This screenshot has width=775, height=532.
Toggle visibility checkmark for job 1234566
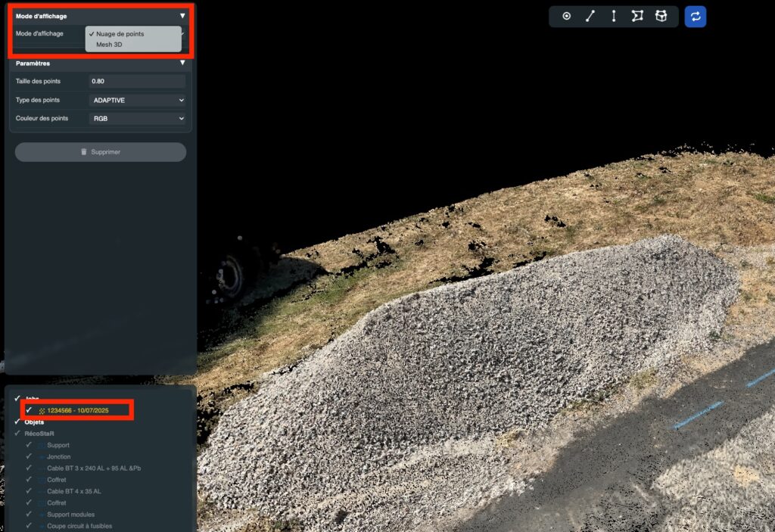click(29, 409)
